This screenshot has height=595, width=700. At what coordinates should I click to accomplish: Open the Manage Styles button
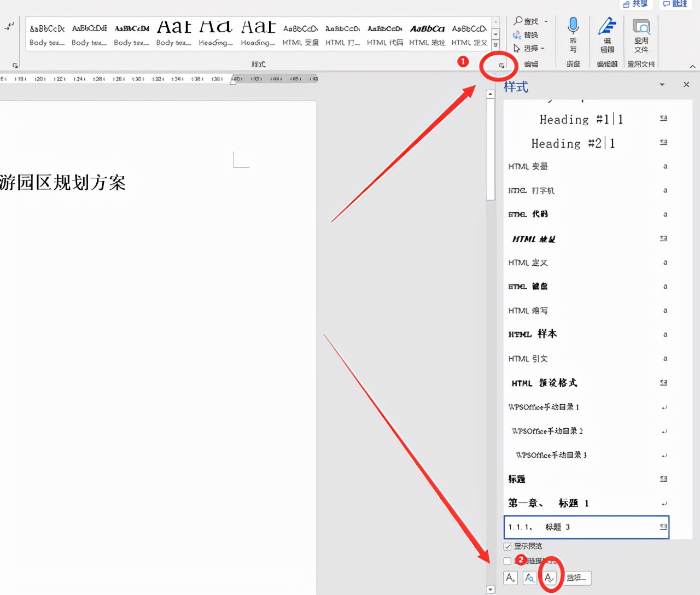(x=549, y=577)
